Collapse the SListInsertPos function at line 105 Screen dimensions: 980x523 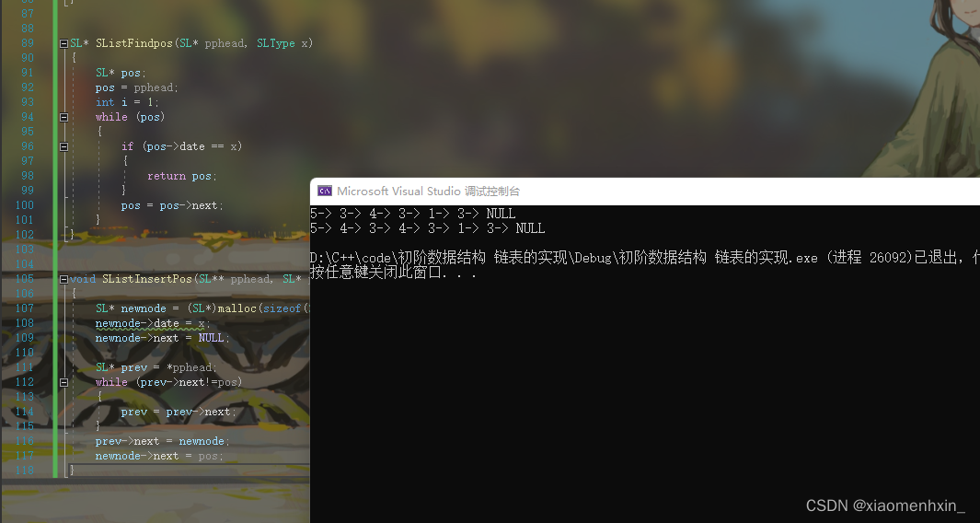click(x=63, y=279)
